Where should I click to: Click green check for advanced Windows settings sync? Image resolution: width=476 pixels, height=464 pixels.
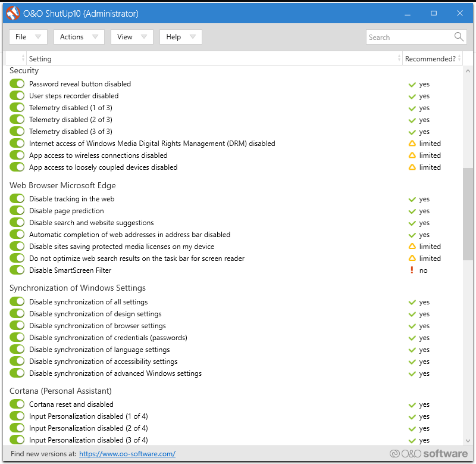412,373
